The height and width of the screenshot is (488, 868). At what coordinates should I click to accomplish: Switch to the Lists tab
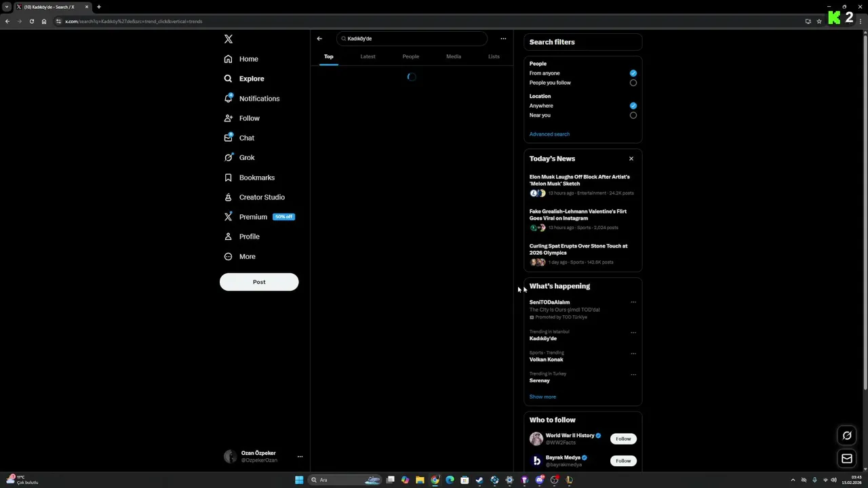pos(494,56)
